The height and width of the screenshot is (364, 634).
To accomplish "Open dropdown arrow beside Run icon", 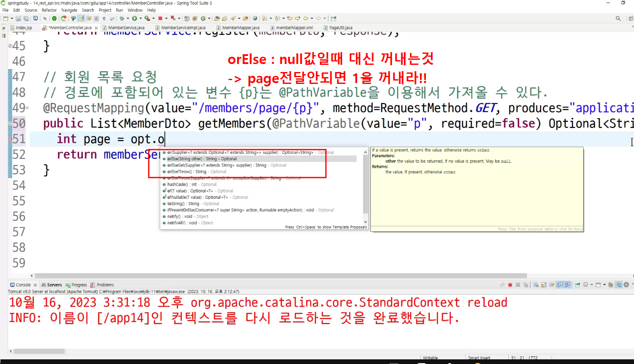I will point(141,18).
